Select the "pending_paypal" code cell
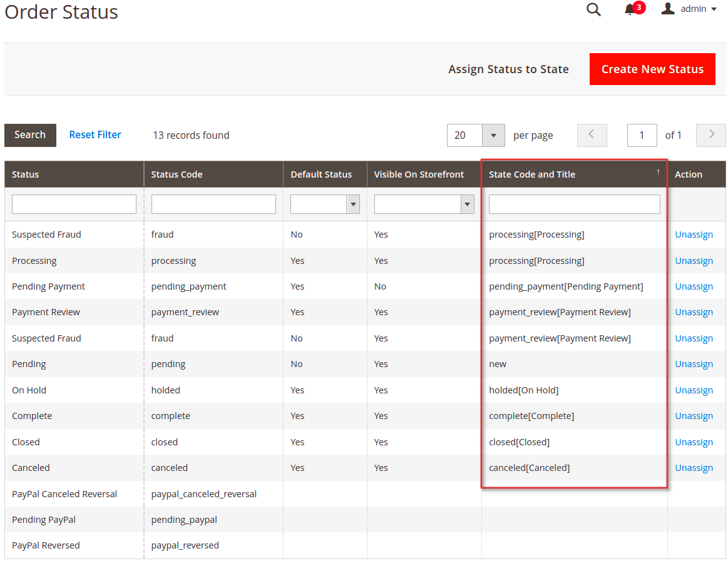This screenshot has height=561, width=728. 184,520
